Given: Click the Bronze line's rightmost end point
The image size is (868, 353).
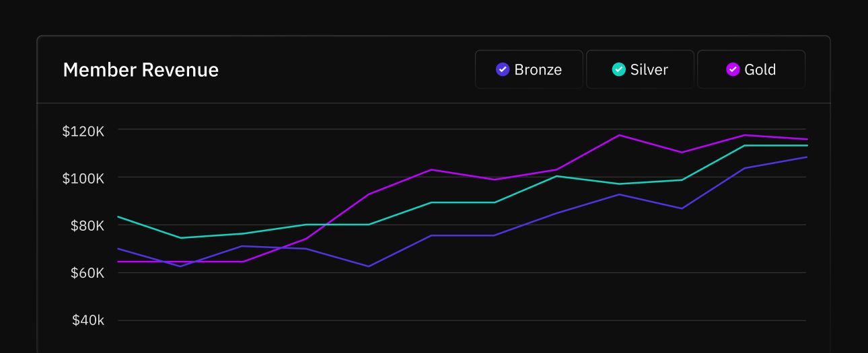Looking at the screenshot, I should [x=806, y=157].
